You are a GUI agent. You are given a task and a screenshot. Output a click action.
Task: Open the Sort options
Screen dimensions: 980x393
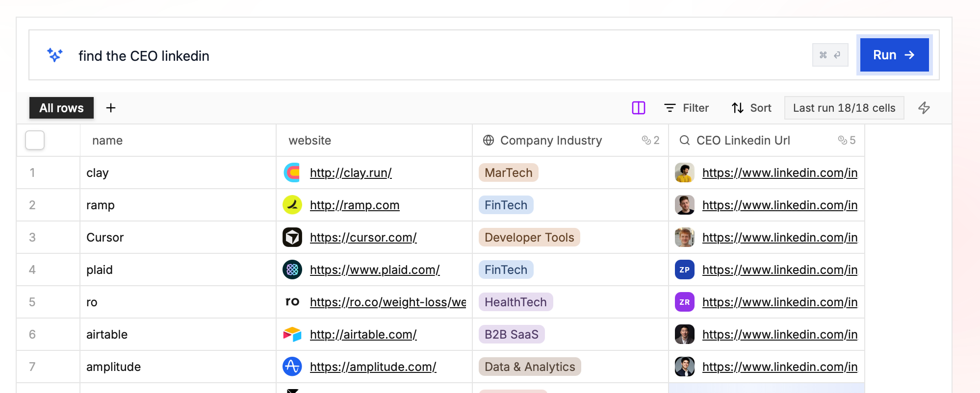point(751,108)
